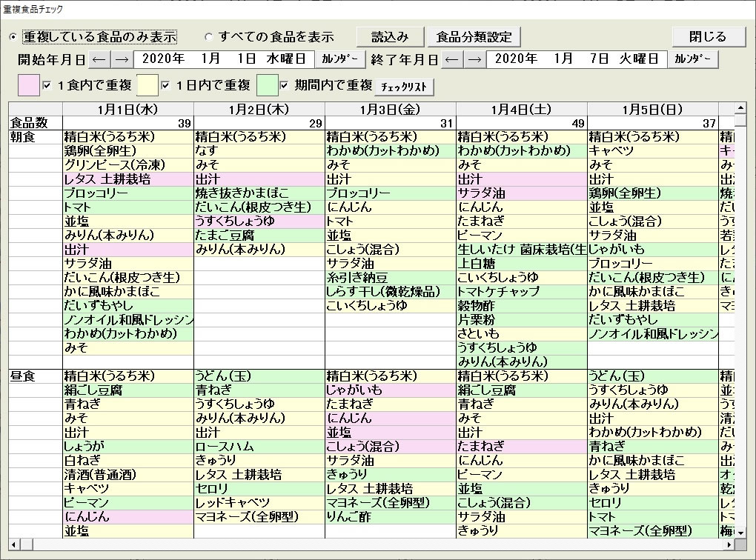Select うどん(玉) in Jan 2 lunch
This screenshot has width=756, height=560.
click(259, 376)
